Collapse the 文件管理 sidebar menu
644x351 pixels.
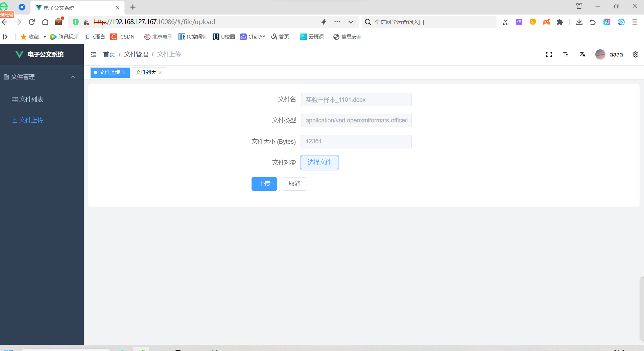[x=42, y=77]
